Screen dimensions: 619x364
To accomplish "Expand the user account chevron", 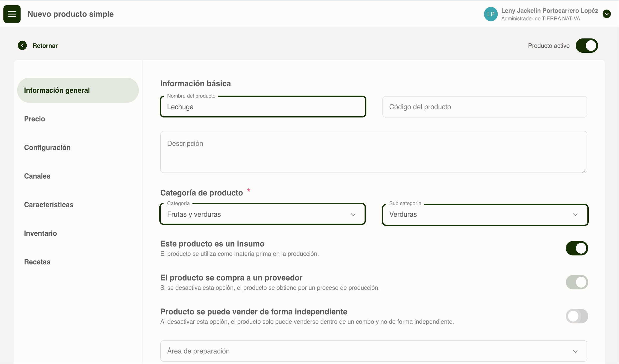I will pos(606,14).
